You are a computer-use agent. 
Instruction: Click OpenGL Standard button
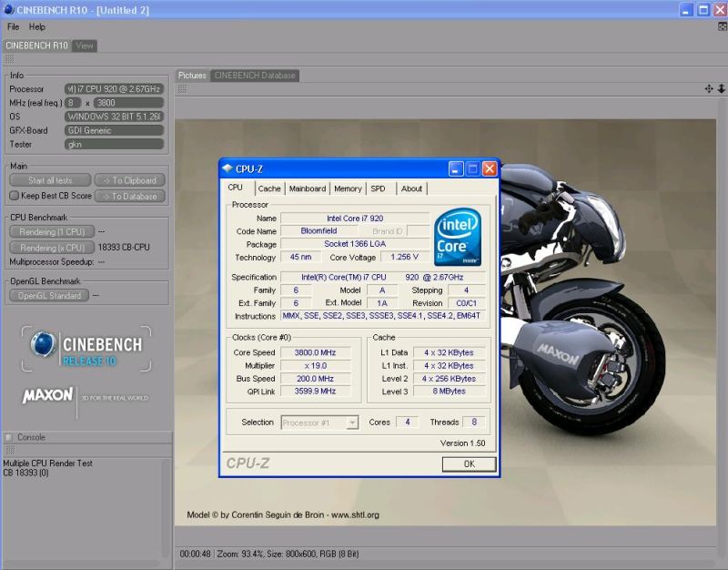pos(49,295)
